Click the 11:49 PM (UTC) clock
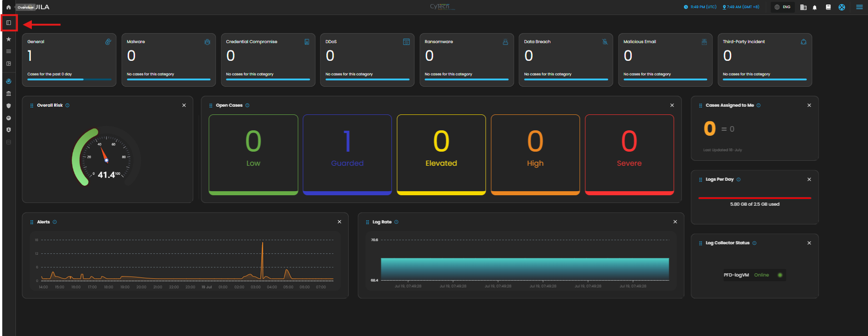The image size is (868, 336). point(700,7)
